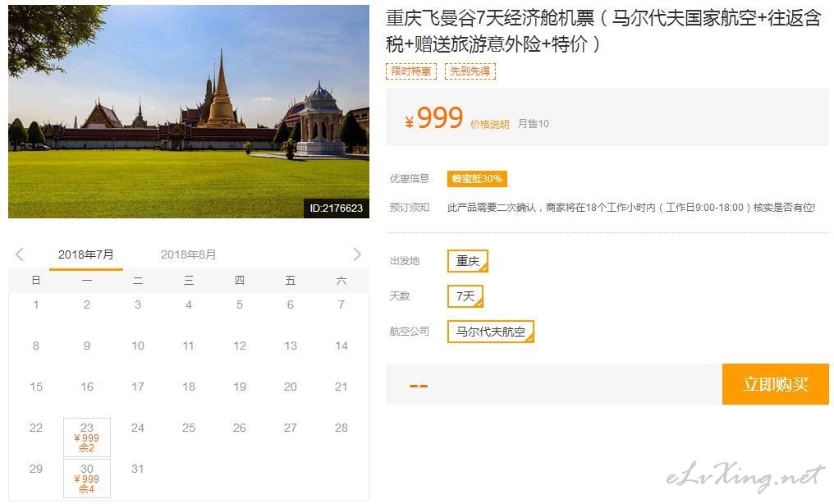Screen dimensions: 834x504
Task: Click calendar date 29
Action: [35, 469]
